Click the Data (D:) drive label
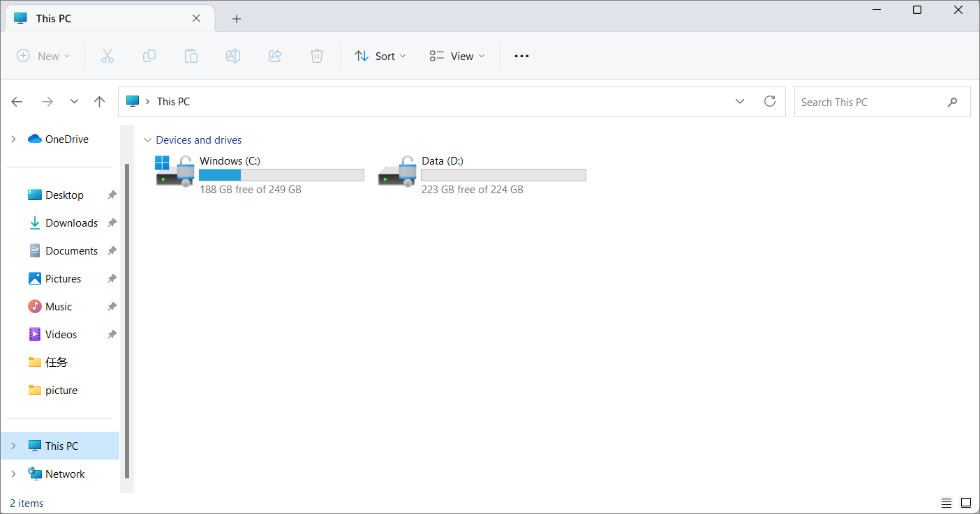The width and height of the screenshot is (980, 514). (443, 161)
